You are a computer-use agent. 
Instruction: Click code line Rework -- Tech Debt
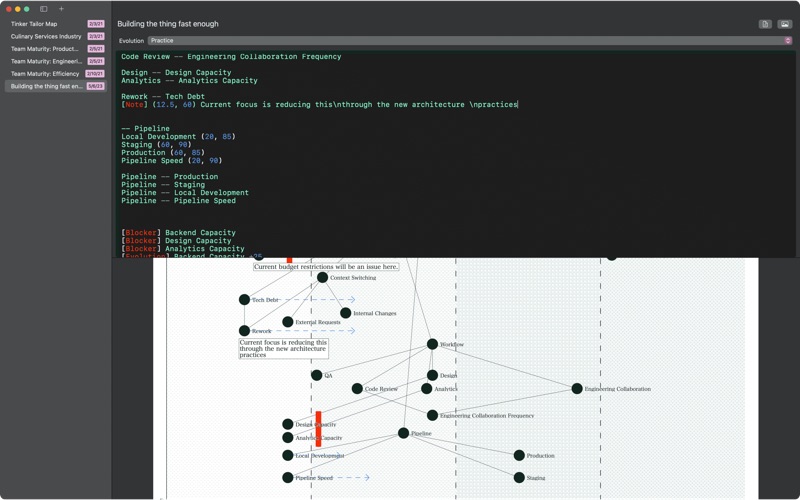tap(163, 96)
